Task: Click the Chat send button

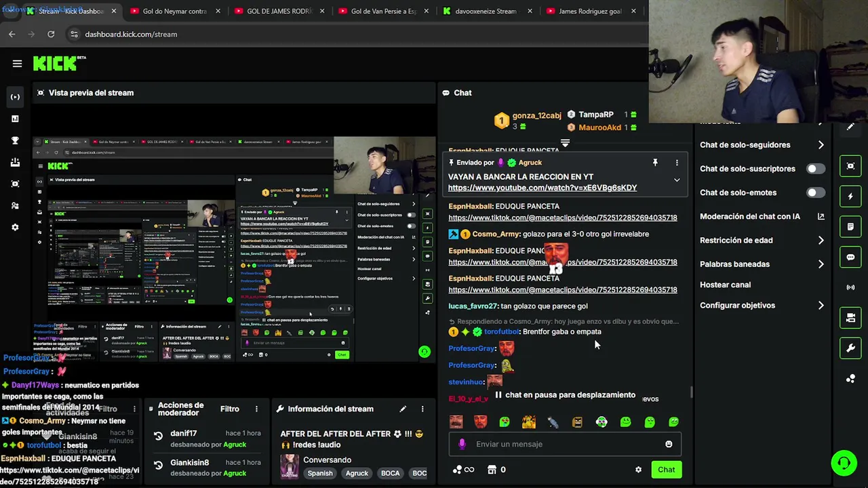Action: pyautogui.click(x=666, y=470)
